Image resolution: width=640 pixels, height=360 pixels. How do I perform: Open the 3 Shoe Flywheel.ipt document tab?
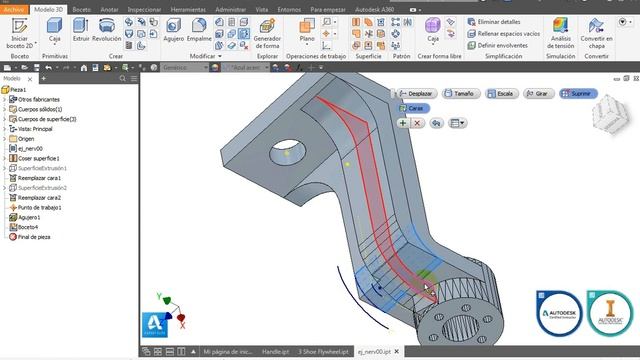(x=323, y=351)
